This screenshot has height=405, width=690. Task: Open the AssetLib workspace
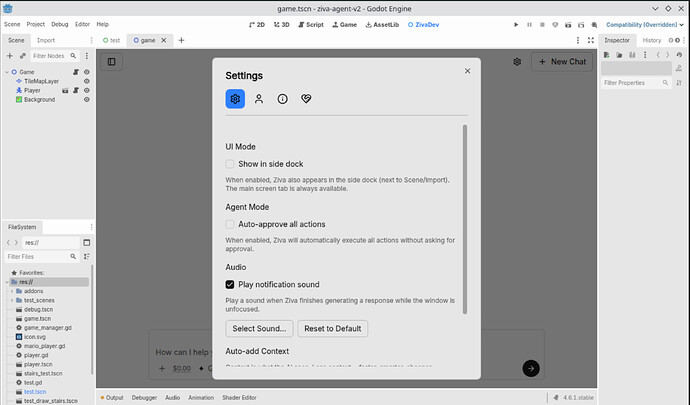pos(382,25)
